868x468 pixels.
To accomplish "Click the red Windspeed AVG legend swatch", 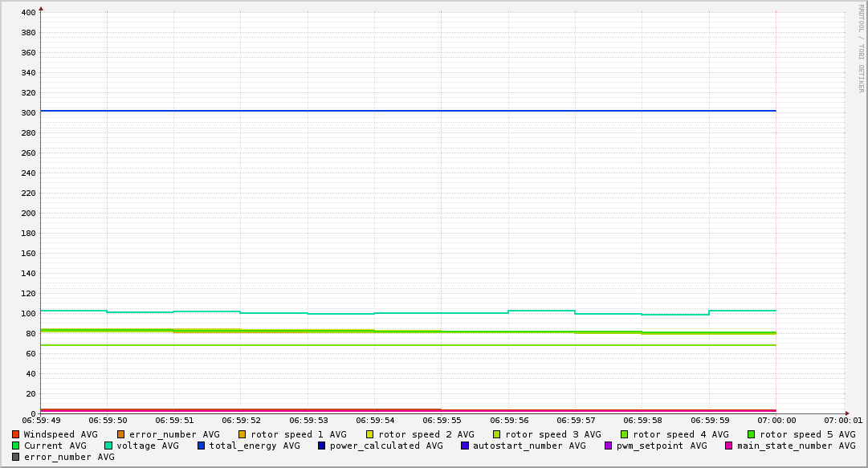I will [x=15, y=434].
